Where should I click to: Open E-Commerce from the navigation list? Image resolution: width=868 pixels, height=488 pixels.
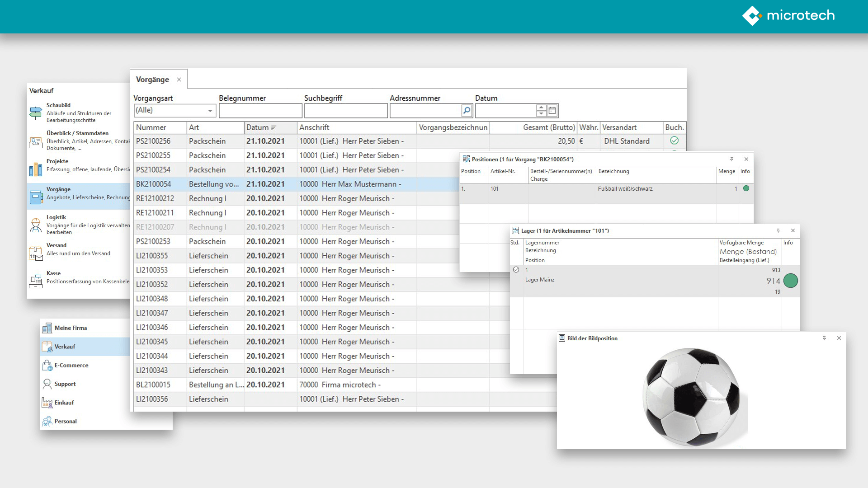click(71, 365)
